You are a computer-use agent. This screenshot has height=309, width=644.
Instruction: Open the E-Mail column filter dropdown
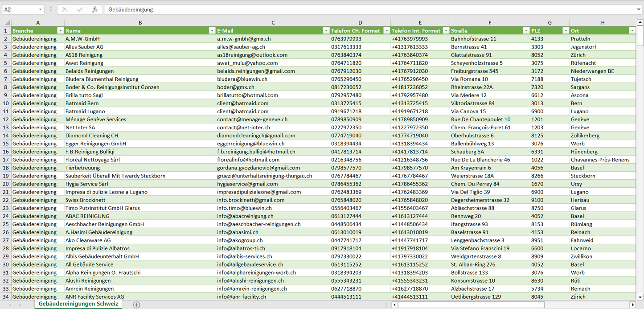(326, 31)
